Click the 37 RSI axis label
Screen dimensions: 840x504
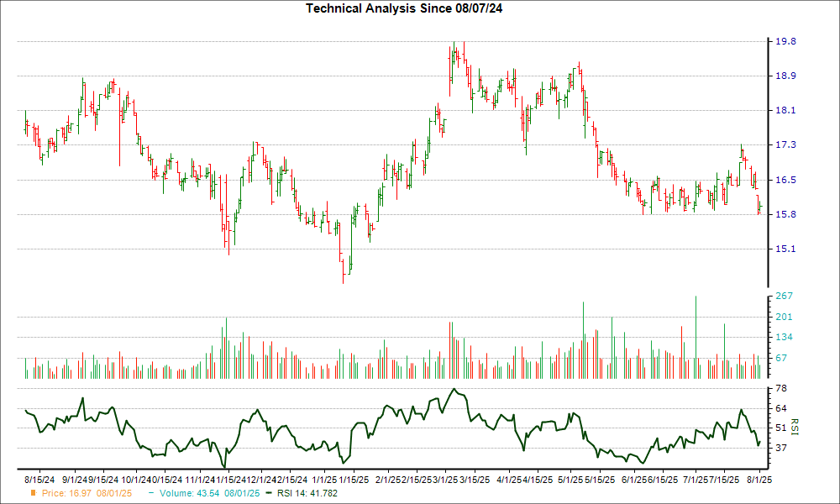click(781, 448)
